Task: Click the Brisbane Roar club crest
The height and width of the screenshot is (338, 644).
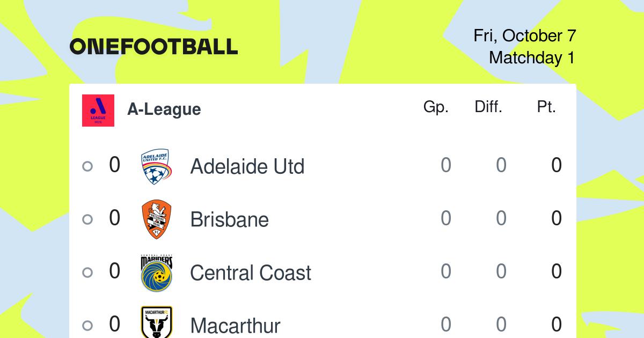Action: coord(156,219)
